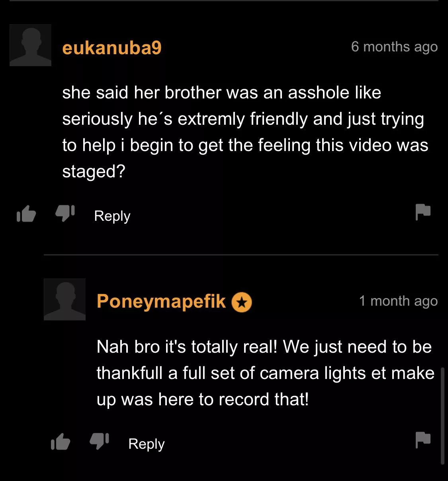Select Poneymapefik's "Nah bro it's totally real" text
Screen dimensions: 448x481
pyautogui.click(x=266, y=373)
